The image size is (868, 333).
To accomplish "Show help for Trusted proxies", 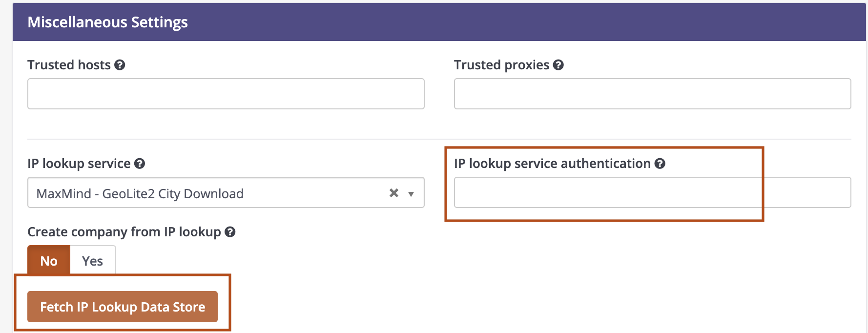I will (558, 65).
